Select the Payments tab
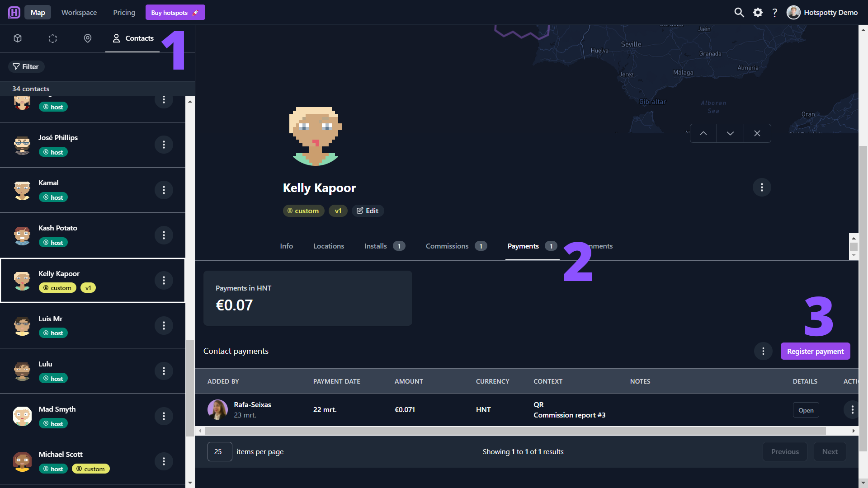The image size is (868, 488). [x=532, y=246]
